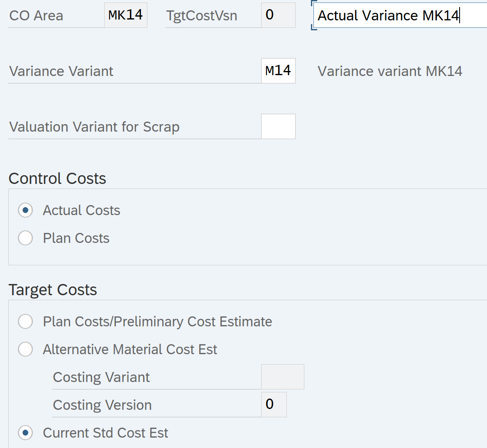Screen dimensions: 487x448
Task: Select the Plan Costs radio button
Action: coord(25,238)
